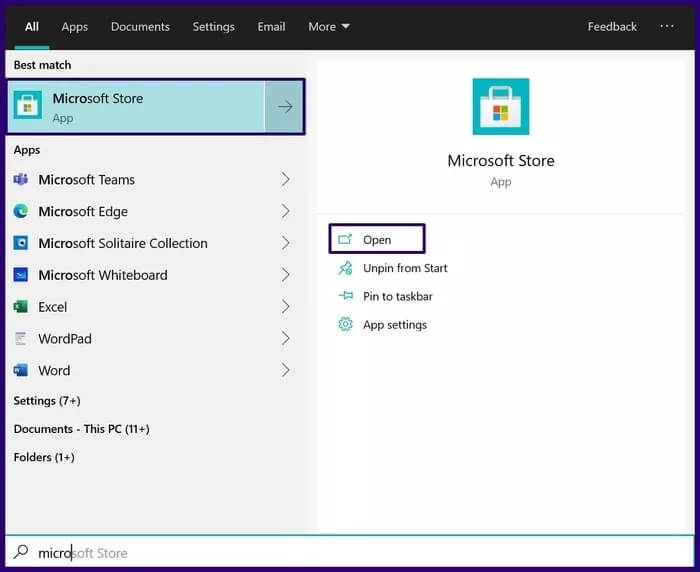This screenshot has width=700, height=572.
Task: Expand the Microsoft Whiteboard chevron
Action: point(286,275)
